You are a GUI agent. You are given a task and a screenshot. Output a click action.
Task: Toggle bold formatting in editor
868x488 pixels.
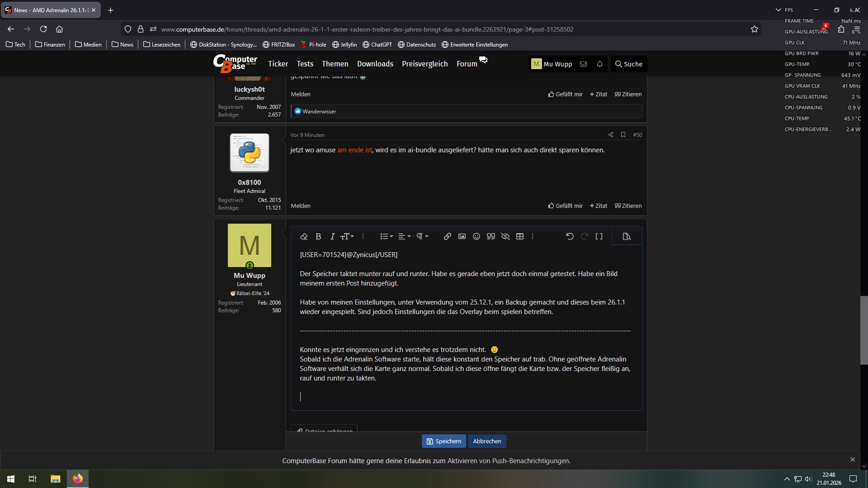318,236
